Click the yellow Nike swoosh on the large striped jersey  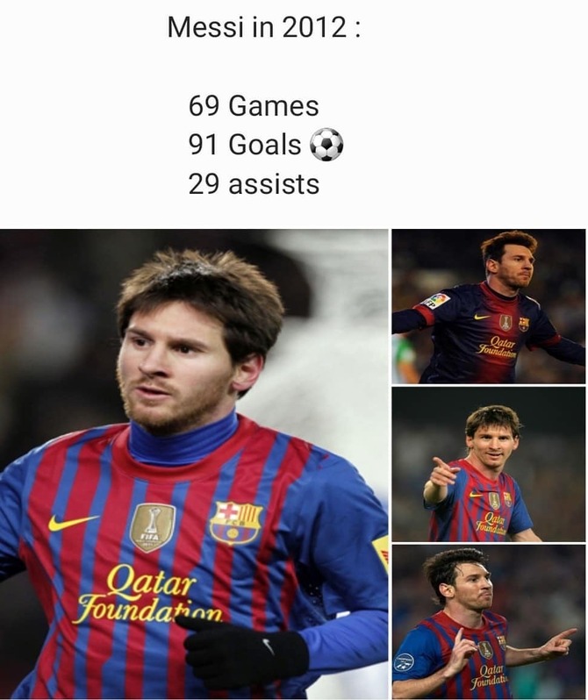(73, 522)
